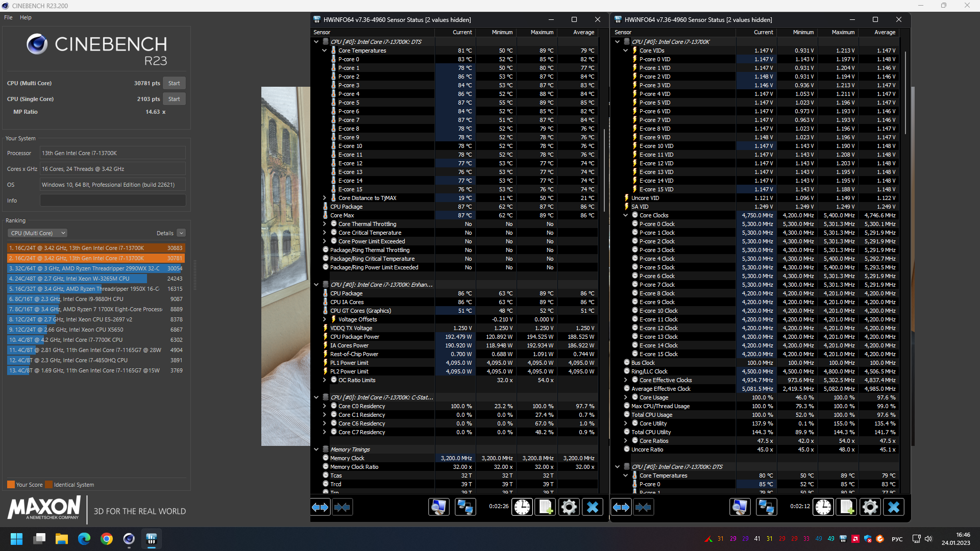Click the expand-columns arrows in left HWiNFO window
Viewport: 980px width, 551px height.
tap(321, 507)
